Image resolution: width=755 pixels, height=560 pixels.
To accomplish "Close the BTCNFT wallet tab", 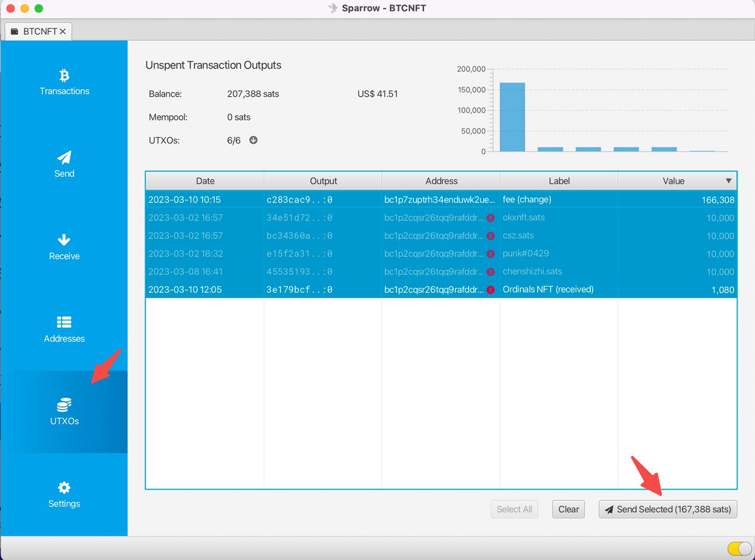I will click(63, 31).
